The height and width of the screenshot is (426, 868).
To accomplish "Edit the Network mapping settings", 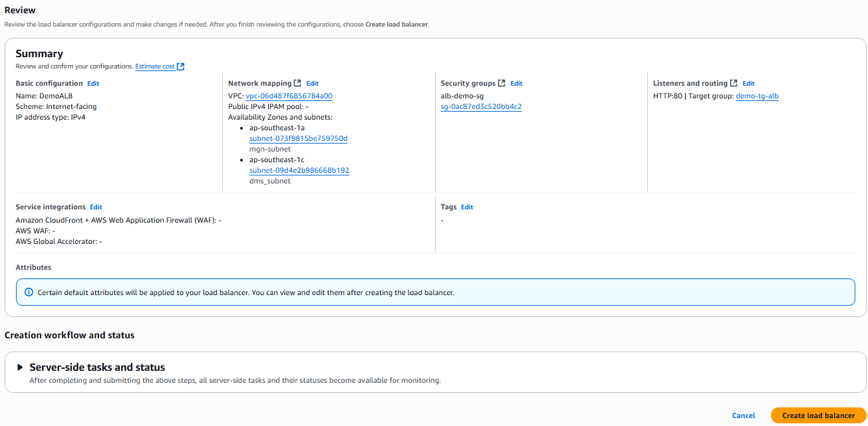I will tap(313, 84).
